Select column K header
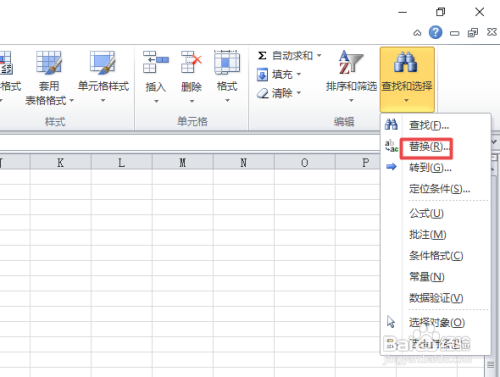This screenshot has height=377, width=500. [x=60, y=163]
